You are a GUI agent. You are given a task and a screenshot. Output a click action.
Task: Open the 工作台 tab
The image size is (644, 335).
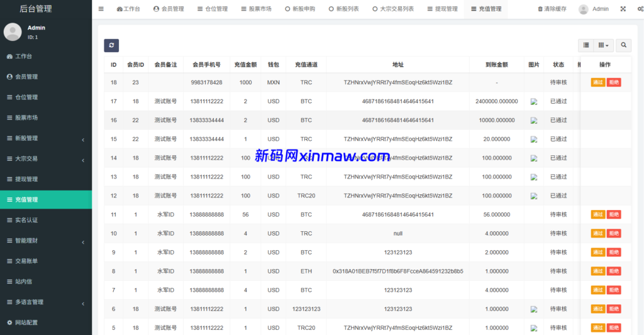pyautogui.click(x=128, y=9)
